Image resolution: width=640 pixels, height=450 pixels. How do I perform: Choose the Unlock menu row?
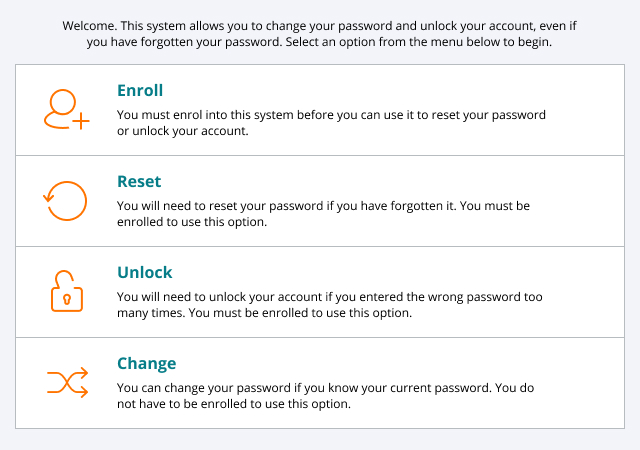(x=320, y=292)
